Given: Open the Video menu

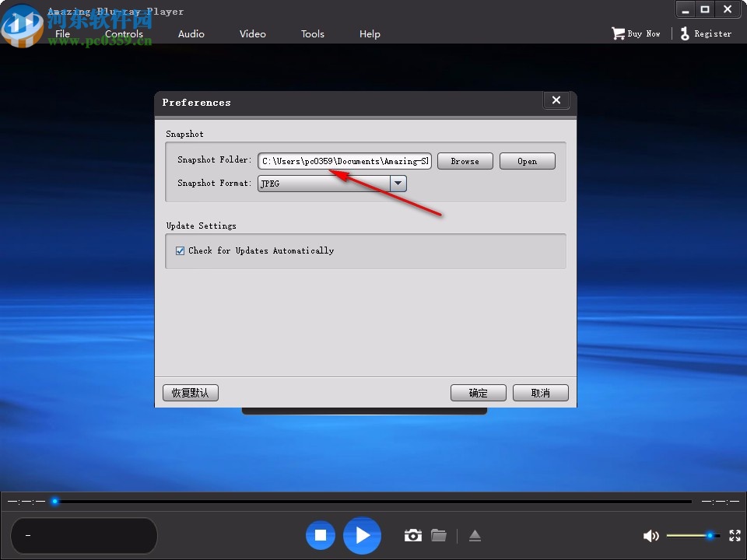Looking at the screenshot, I should tap(253, 33).
